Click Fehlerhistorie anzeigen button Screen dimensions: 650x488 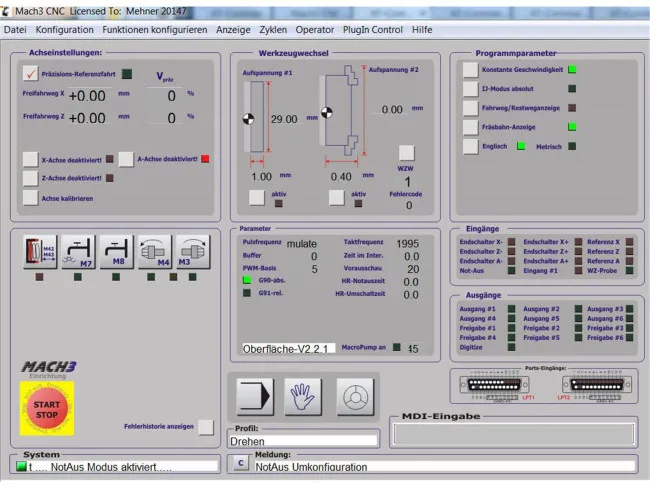(206, 427)
